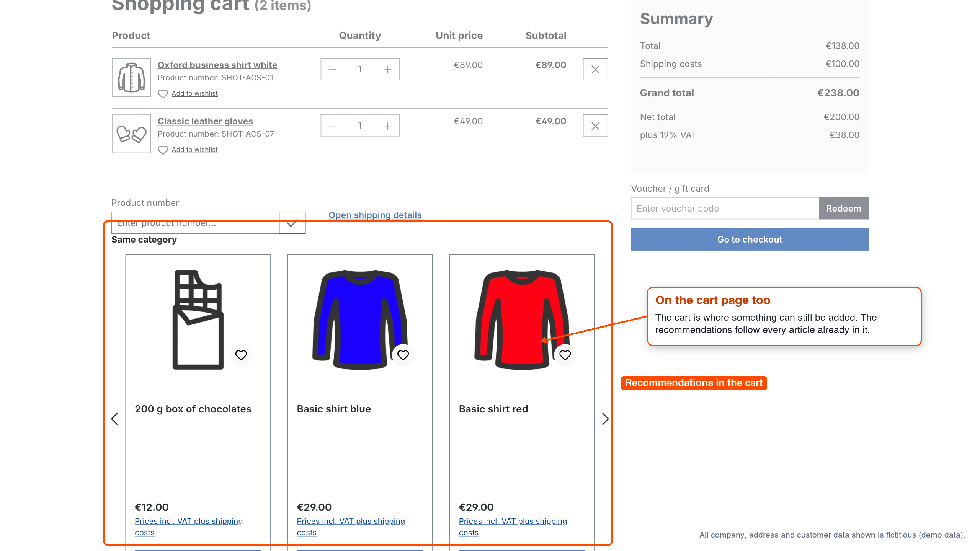The image size is (980, 551).
Task: Click quantity field for leather gloves
Action: [360, 126]
